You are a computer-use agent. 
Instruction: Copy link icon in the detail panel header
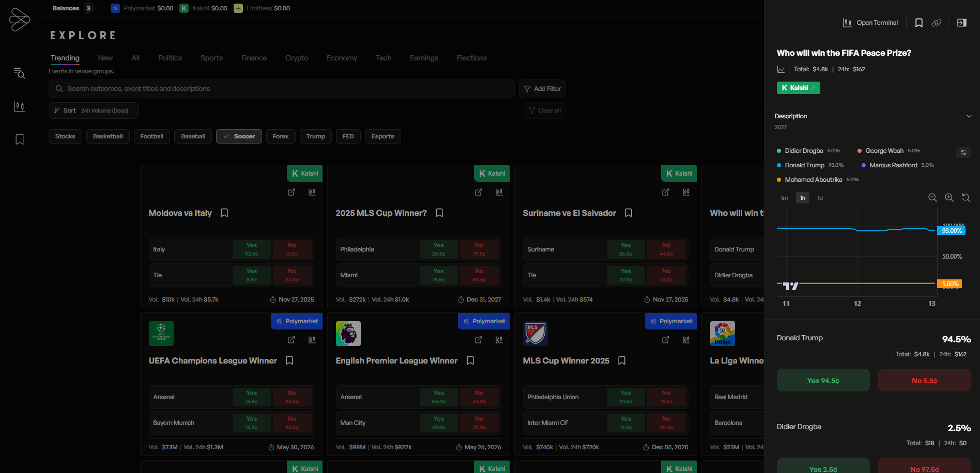937,23
